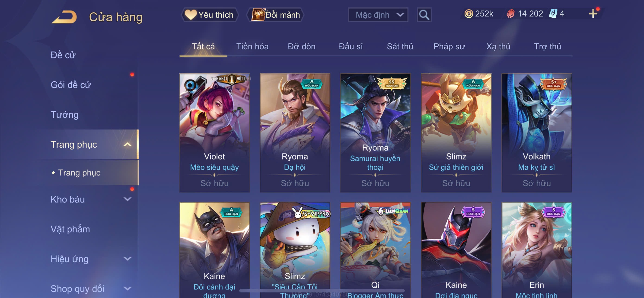Open the search magnifier icon
644x298 pixels.
(x=424, y=15)
